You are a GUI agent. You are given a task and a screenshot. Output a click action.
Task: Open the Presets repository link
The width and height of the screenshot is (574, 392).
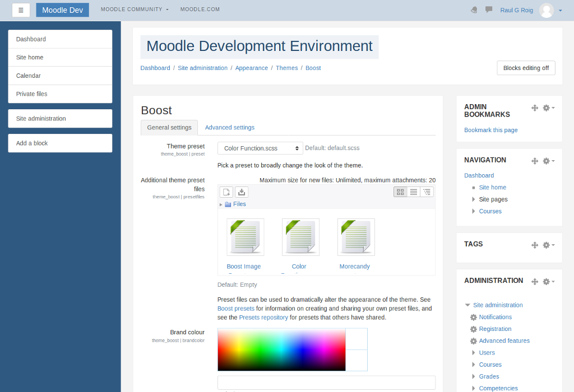263,318
